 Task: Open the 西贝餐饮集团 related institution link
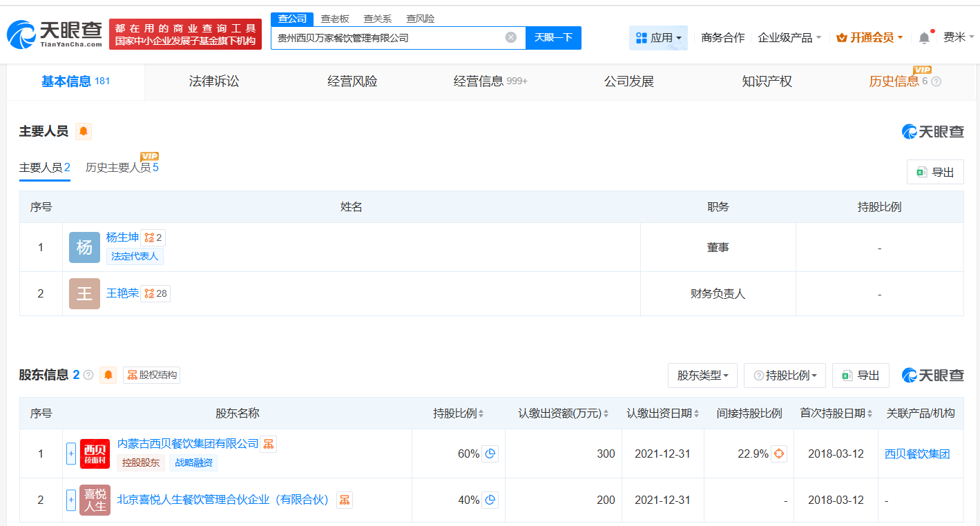tap(917, 454)
